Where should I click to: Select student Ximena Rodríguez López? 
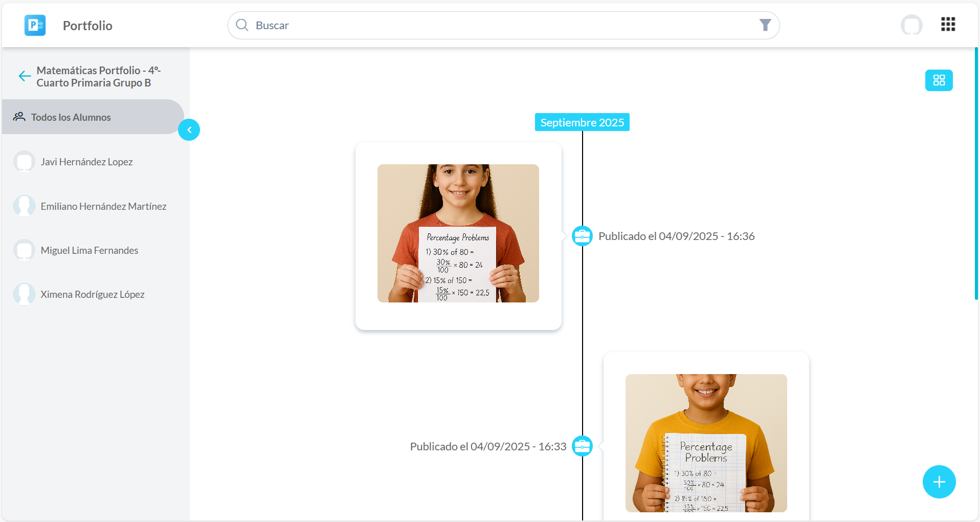click(93, 294)
